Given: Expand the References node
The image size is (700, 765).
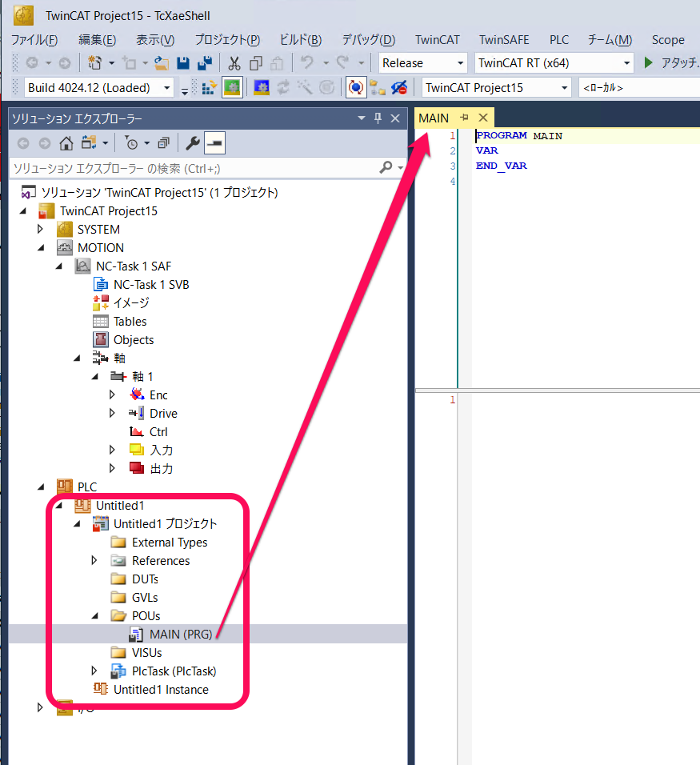Looking at the screenshot, I should pyautogui.click(x=94, y=560).
